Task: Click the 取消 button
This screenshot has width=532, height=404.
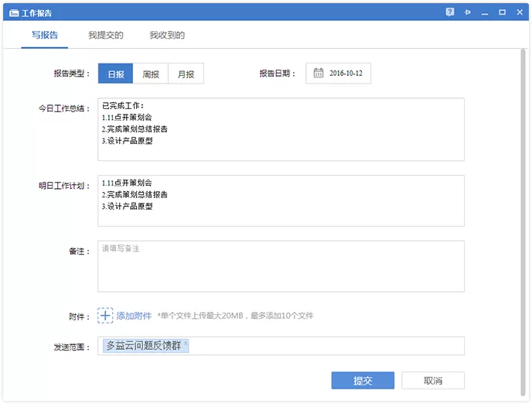Action: 433,380
